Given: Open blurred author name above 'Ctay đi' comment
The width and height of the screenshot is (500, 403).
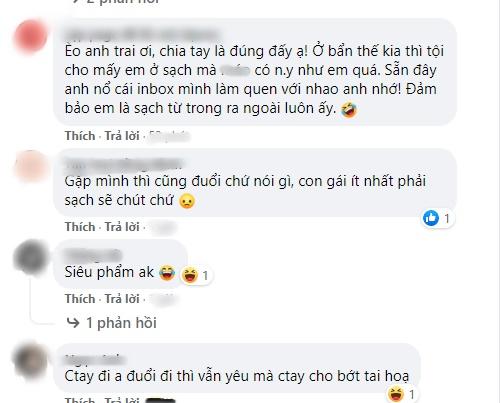Looking at the screenshot, I should [x=94, y=359].
